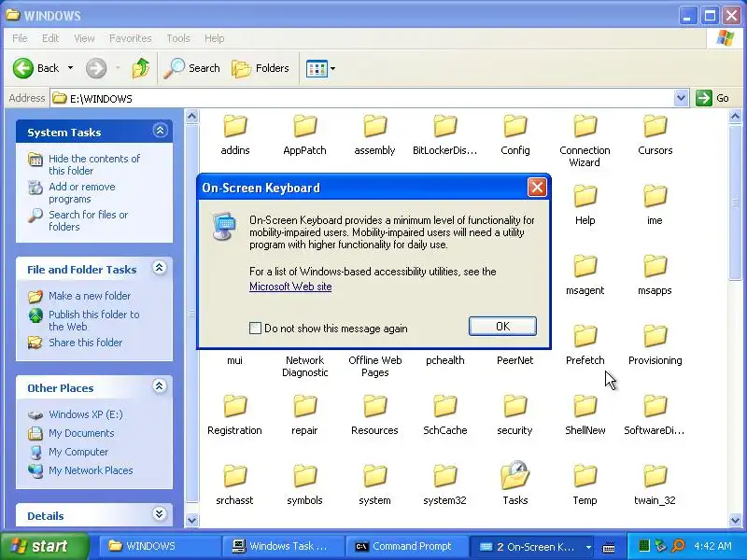This screenshot has height=560, width=747.
Task: Open the addins folder
Action: pyautogui.click(x=235, y=135)
